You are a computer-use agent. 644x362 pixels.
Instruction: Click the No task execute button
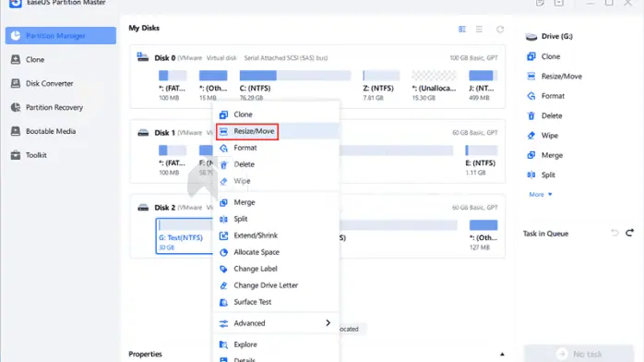(578, 354)
